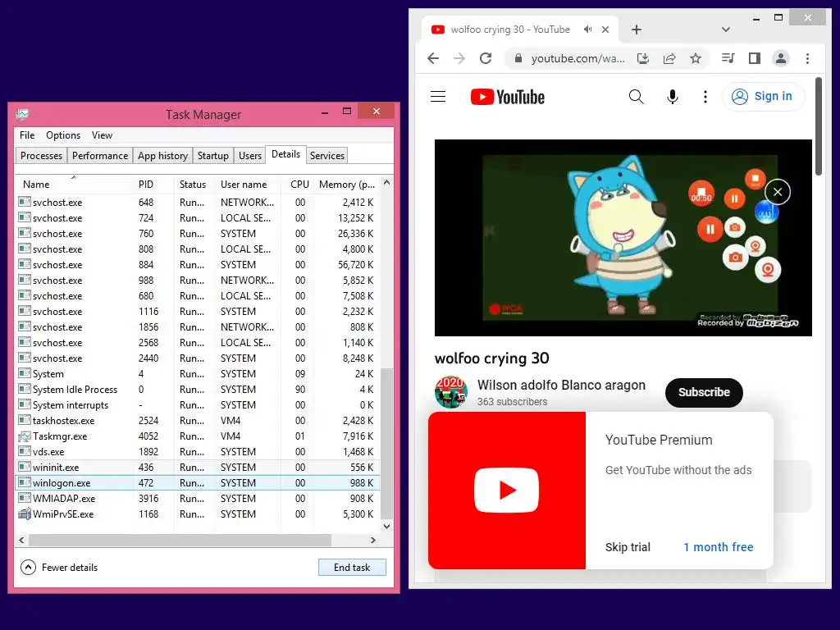Open Chrome tab search chevron
This screenshot has width=840, height=630.
[726, 30]
